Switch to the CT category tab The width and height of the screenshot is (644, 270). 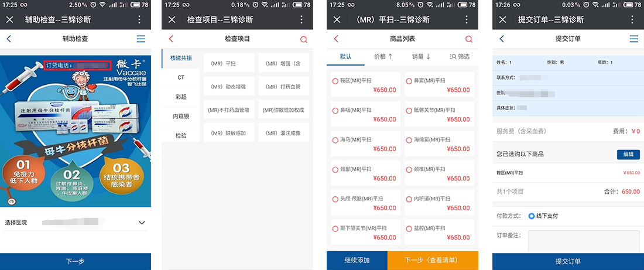(x=181, y=77)
